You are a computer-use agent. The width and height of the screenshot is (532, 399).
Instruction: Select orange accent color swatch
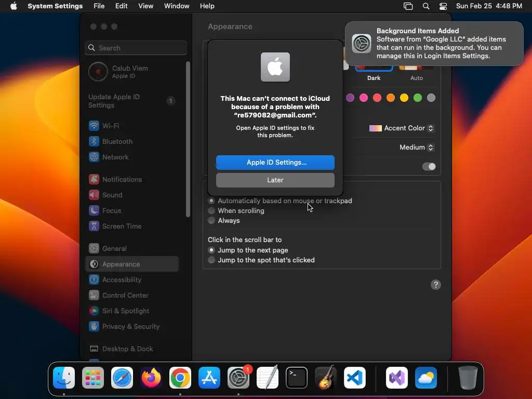pyautogui.click(x=391, y=98)
